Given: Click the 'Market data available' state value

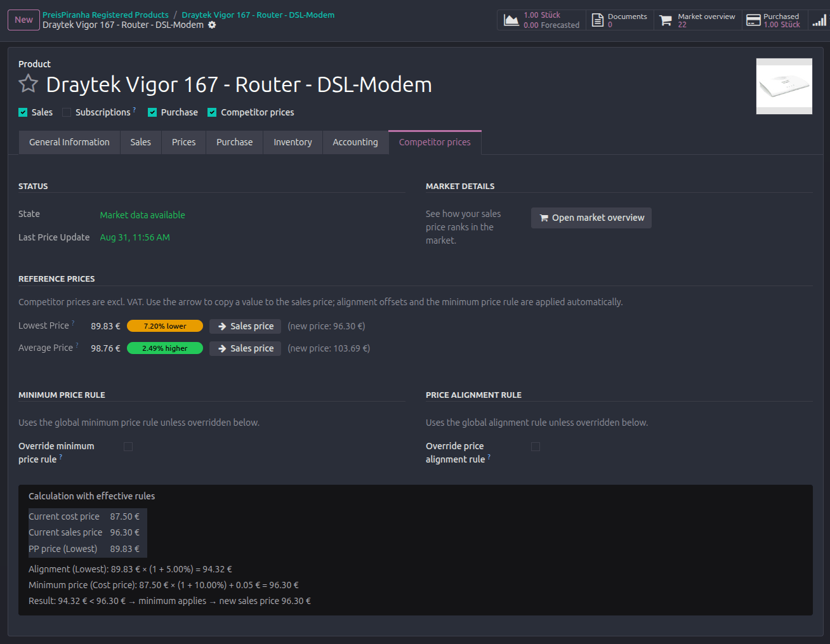Looking at the screenshot, I should tap(143, 215).
